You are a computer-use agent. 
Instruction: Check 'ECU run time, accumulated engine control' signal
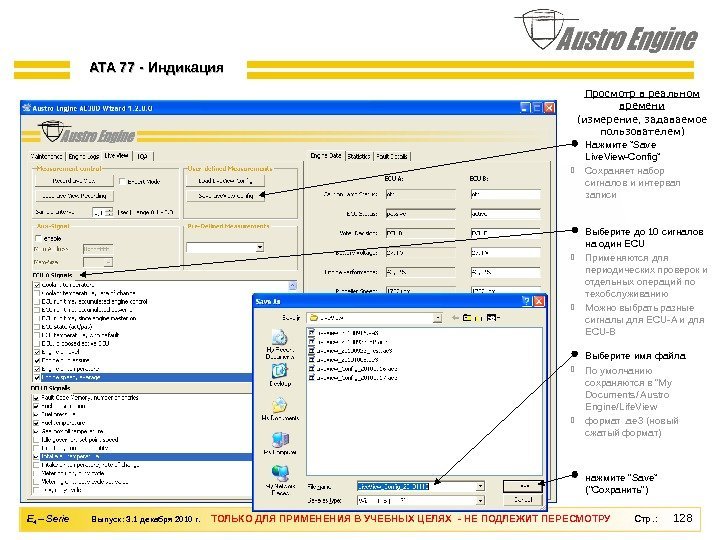coord(37,302)
